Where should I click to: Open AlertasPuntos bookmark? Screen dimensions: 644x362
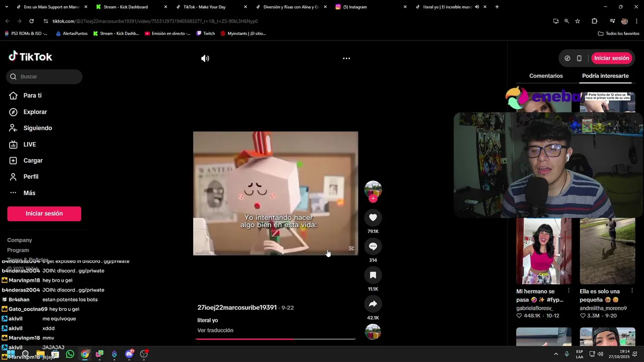[x=71, y=34]
